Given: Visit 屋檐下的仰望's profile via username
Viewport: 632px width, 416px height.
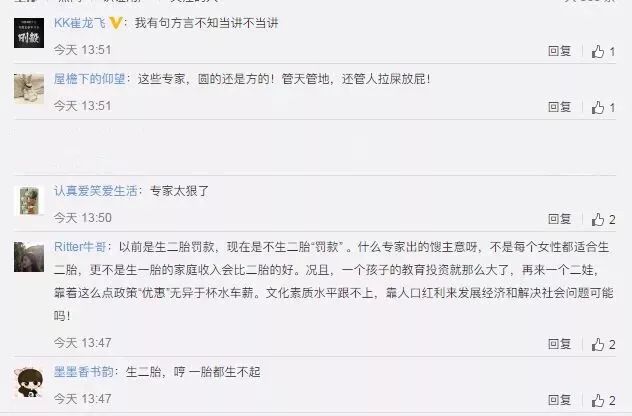Looking at the screenshot, I should click(89, 79).
